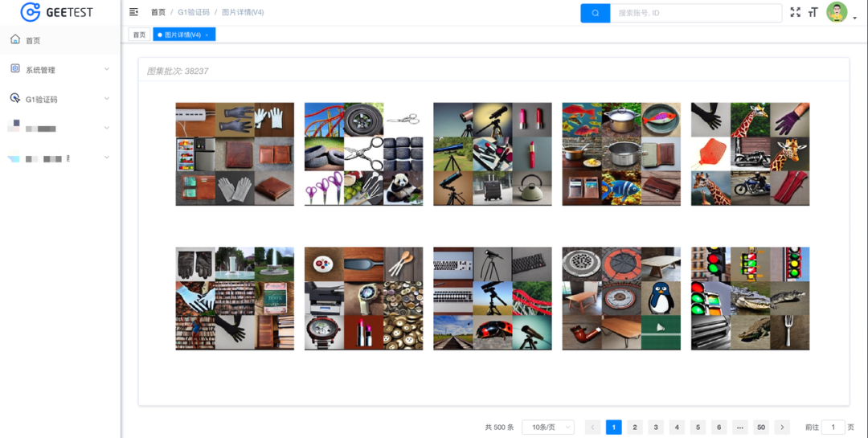Expand the third blurred sidebar menu
The width and height of the screenshot is (868, 438).
(x=107, y=128)
